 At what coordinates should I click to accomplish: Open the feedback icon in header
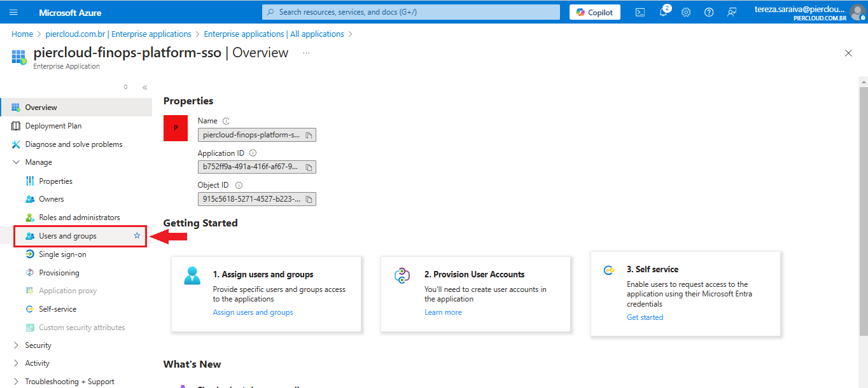coord(732,12)
